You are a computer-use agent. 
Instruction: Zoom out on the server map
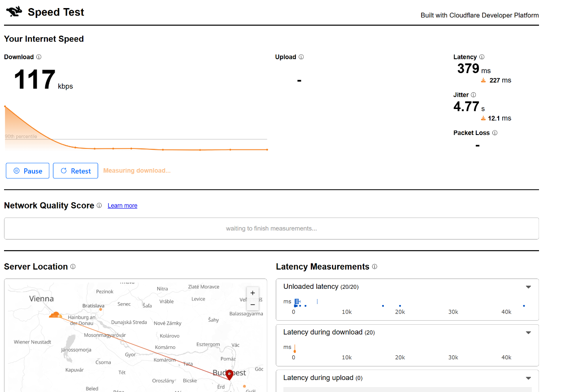tap(252, 305)
